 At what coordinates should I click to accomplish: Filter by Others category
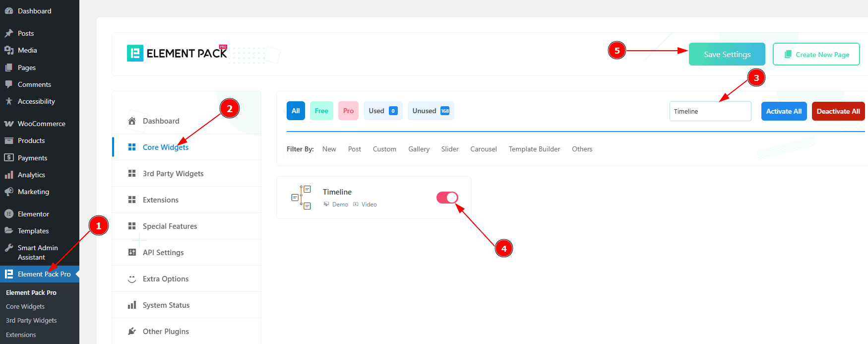coord(582,149)
